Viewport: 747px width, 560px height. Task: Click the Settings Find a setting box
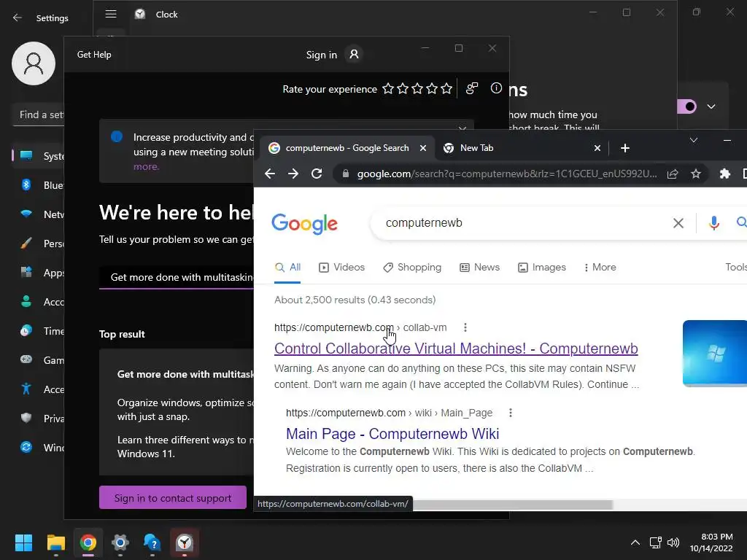click(x=38, y=114)
